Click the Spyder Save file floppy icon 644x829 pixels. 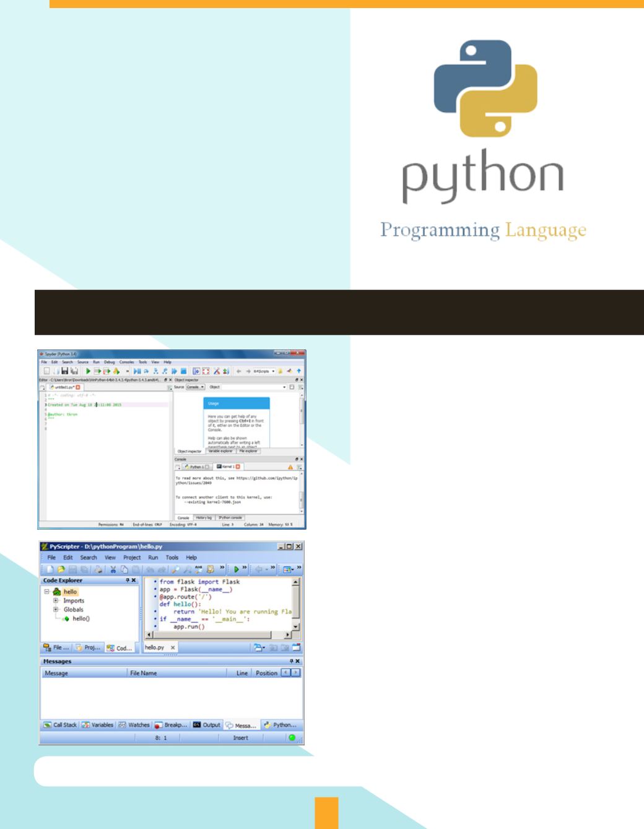64,371
